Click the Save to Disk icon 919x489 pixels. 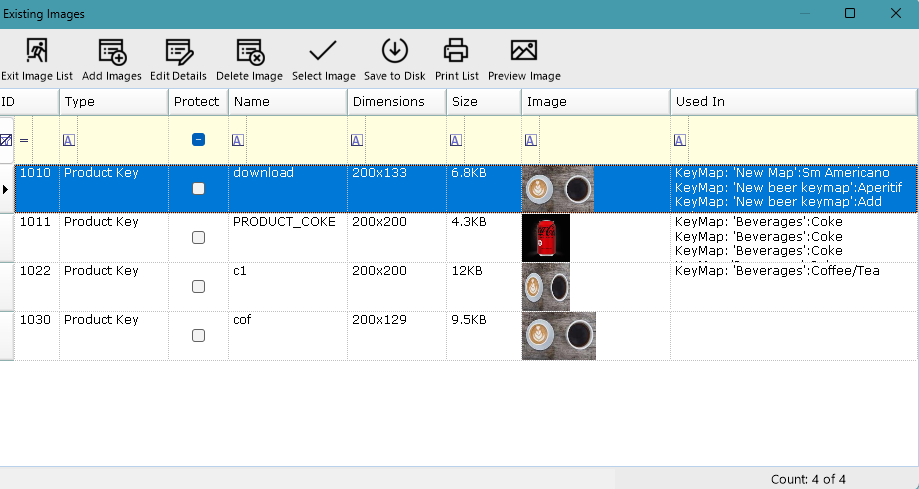click(394, 59)
